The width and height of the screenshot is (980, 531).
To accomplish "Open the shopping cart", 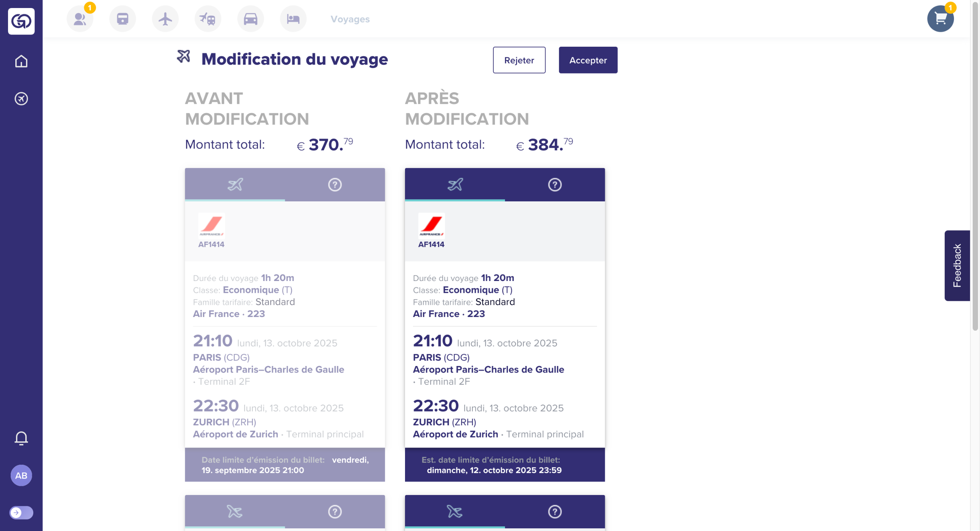I will click(x=940, y=19).
